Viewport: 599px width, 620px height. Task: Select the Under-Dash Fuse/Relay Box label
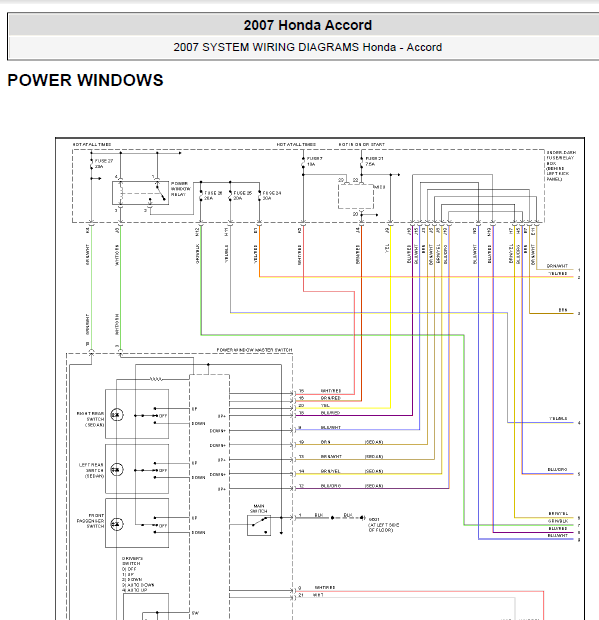[x=561, y=166]
